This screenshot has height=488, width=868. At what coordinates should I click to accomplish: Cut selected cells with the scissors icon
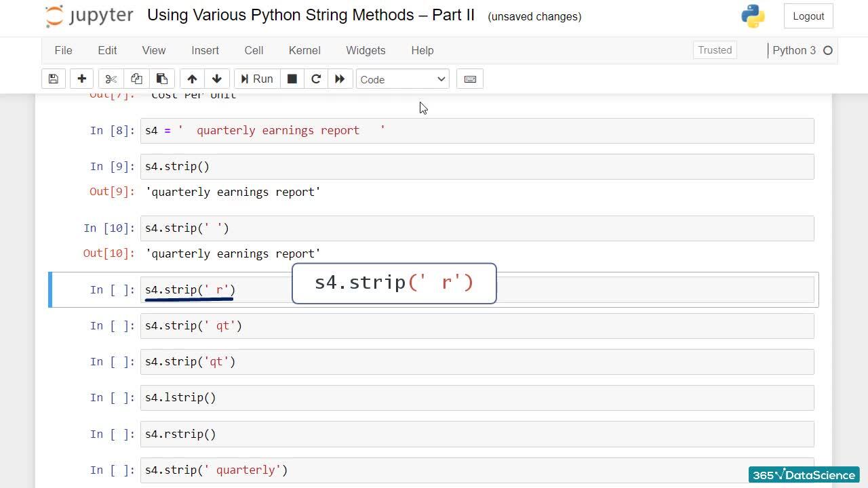111,79
